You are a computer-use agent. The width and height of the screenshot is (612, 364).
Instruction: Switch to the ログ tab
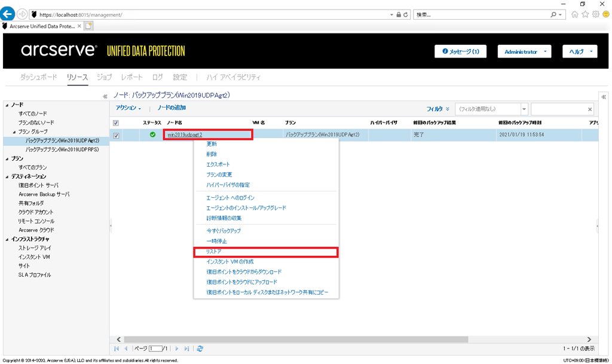click(x=158, y=77)
